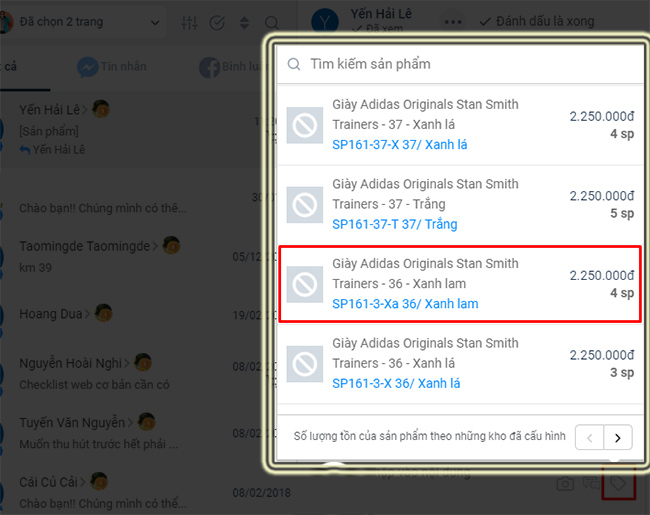Click page avatar beside Nguyễn Hoài Nghi
Image resolution: width=650 pixels, height=515 pixels.
143,362
